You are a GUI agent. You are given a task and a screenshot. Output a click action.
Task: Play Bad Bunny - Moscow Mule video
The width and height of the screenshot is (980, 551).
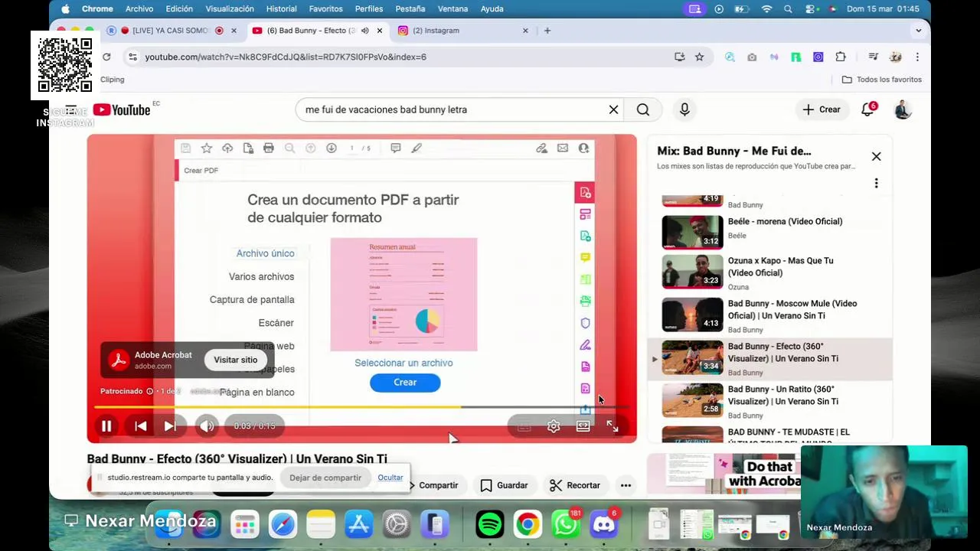pos(769,315)
